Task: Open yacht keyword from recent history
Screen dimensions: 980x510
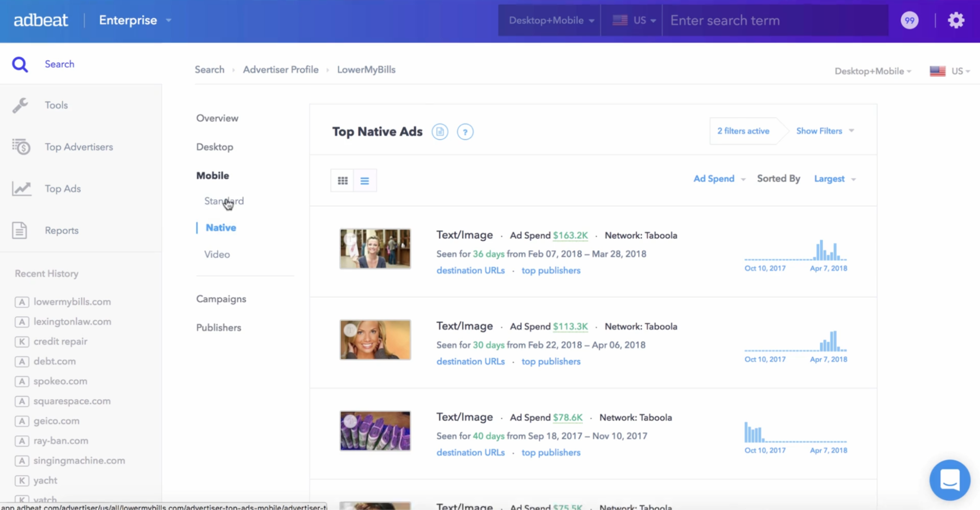Action: tap(45, 481)
